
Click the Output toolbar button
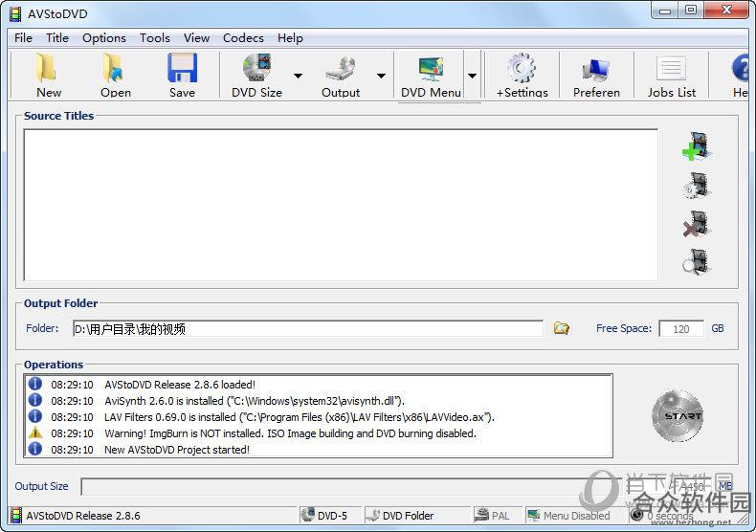point(341,75)
